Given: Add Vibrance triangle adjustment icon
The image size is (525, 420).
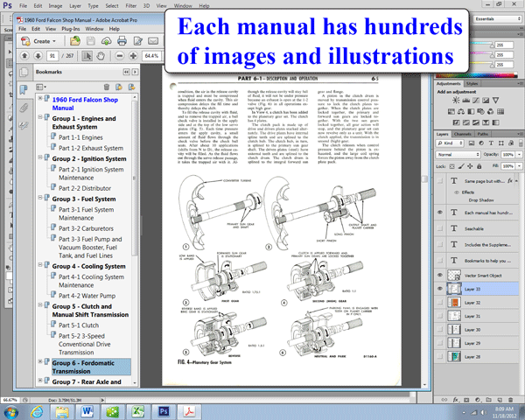Looking at the screenshot, I should pos(496,100).
